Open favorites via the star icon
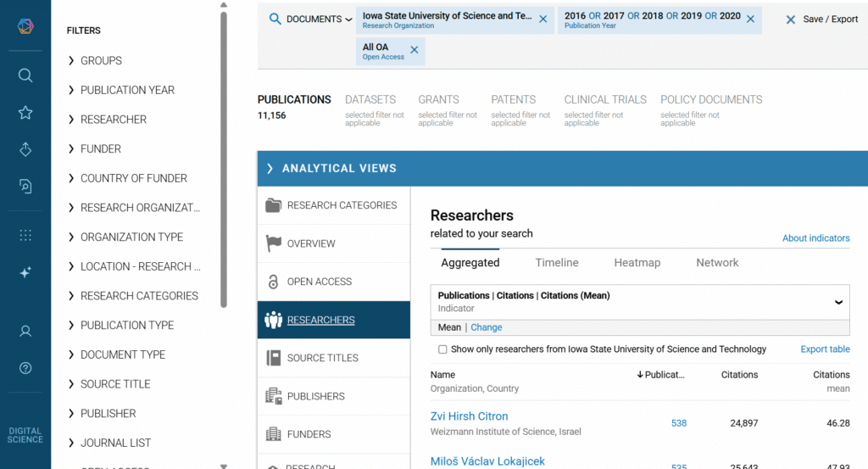Viewport: 868px width, 469px height. [25, 113]
